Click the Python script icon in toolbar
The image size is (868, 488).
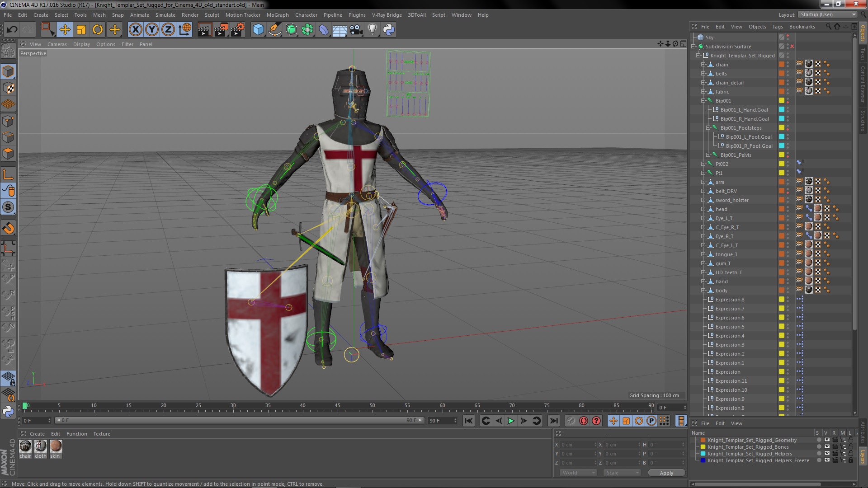click(x=389, y=30)
